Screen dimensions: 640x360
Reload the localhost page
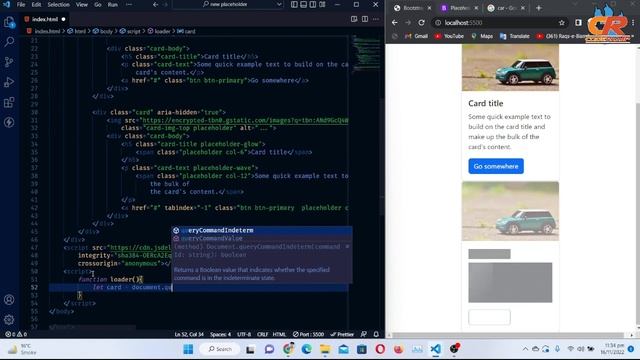pyautogui.click(x=422, y=22)
